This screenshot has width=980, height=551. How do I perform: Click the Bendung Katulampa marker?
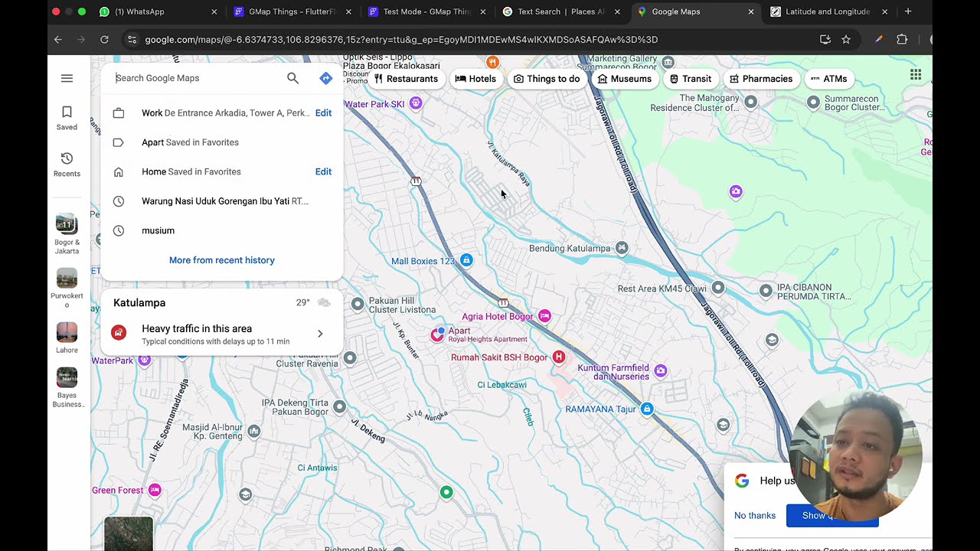click(x=622, y=248)
